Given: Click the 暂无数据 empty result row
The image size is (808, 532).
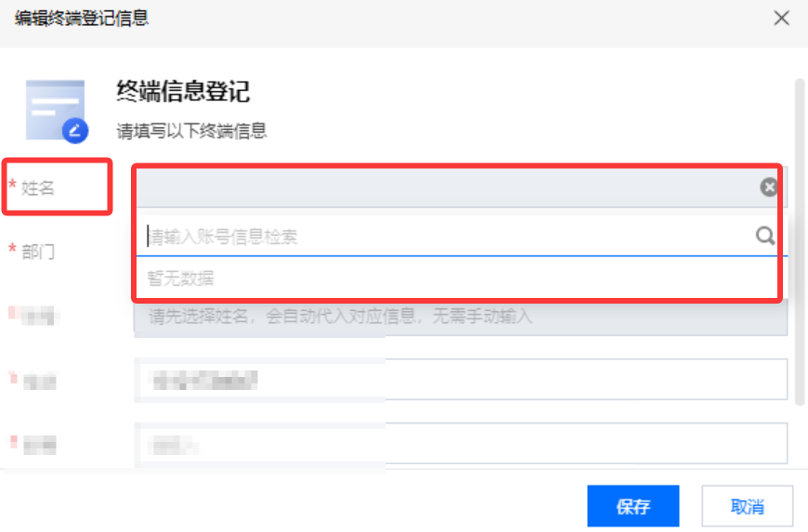Looking at the screenshot, I should (x=457, y=279).
